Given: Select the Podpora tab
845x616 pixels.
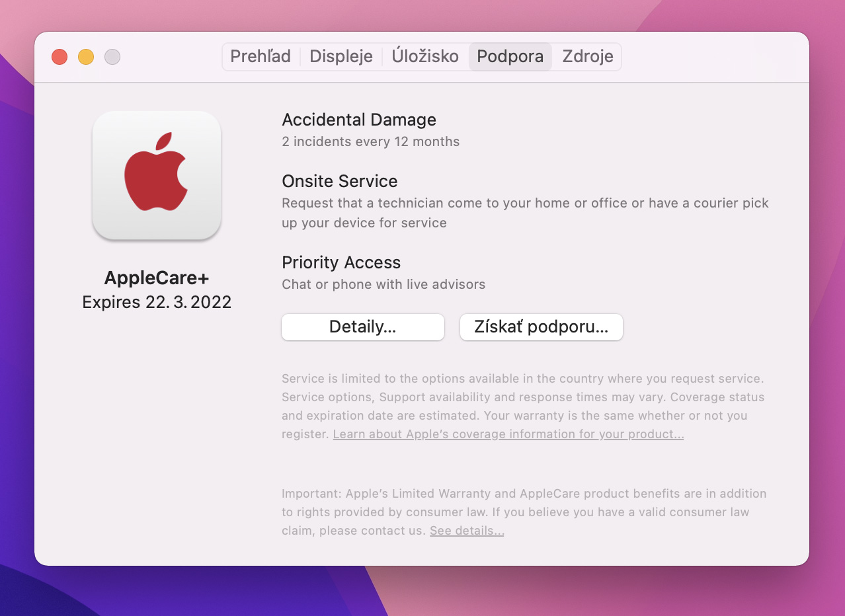Looking at the screenshot, I should point(510,57).
